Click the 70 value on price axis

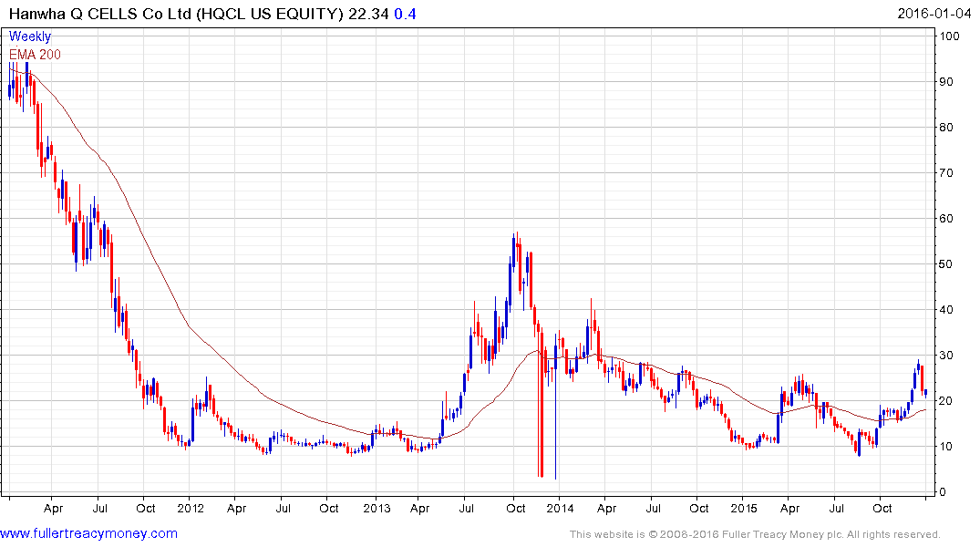pos(946,173)
